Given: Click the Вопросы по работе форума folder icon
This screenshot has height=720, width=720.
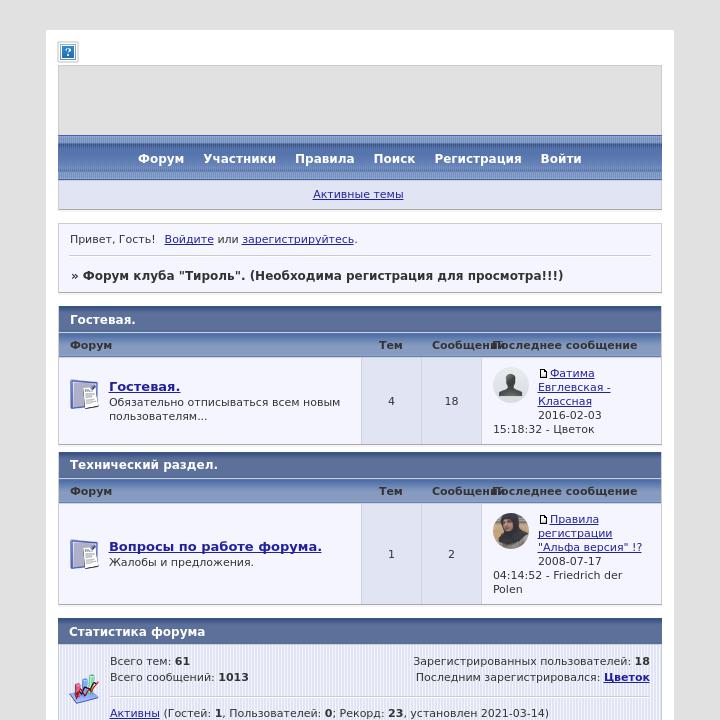Looking at the screenshot, I should [x=84, y=554].
